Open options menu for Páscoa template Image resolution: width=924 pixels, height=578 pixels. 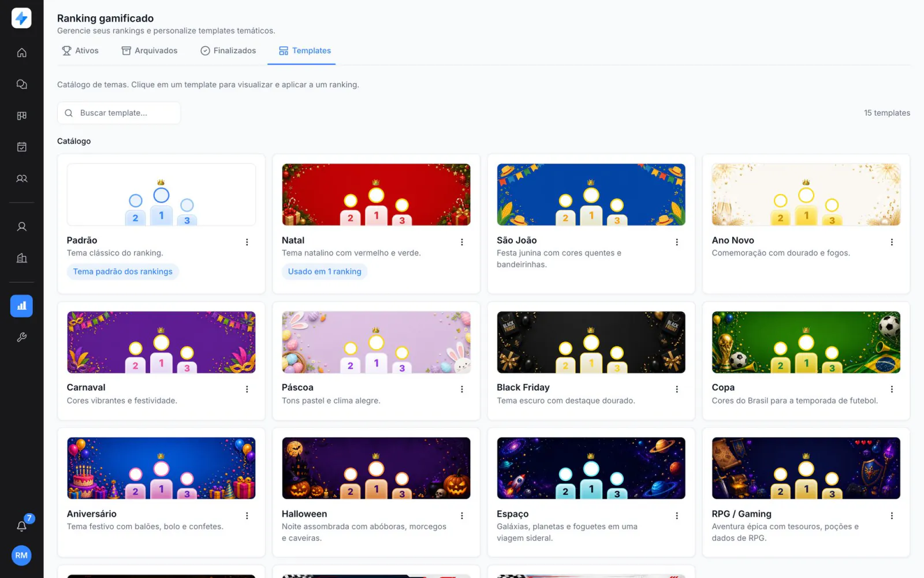tap(462, 390)
